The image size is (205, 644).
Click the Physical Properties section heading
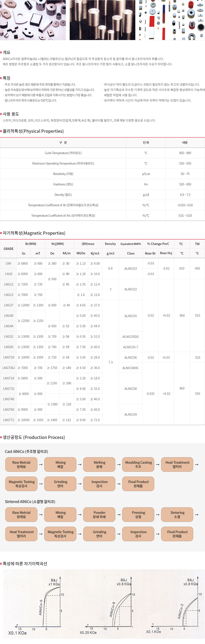[x=33, y=131]
